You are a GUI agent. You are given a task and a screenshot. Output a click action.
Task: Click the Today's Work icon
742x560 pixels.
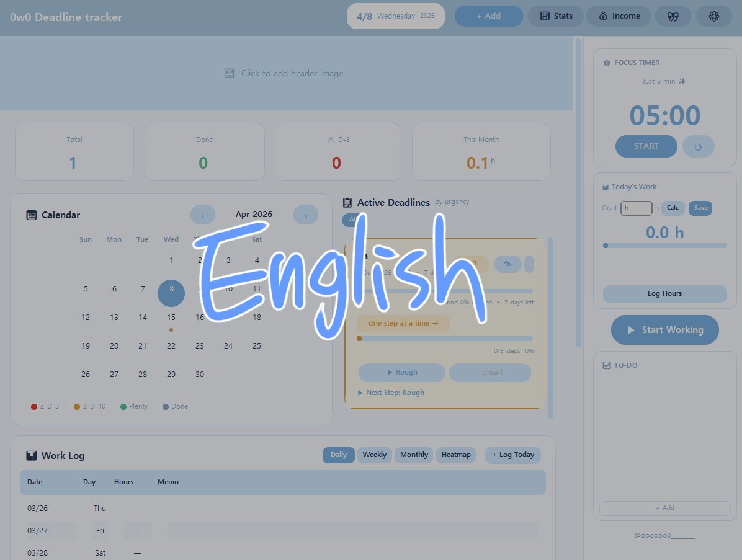point(606,187)
